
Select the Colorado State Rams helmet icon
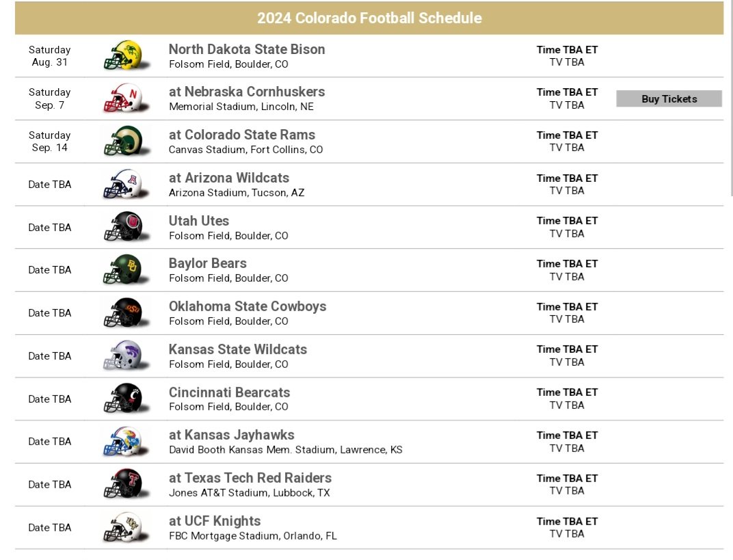point(125,141)
